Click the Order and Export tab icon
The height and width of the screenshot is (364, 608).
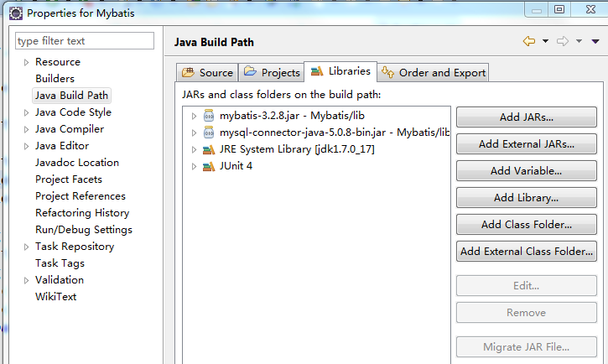[387, 72]
